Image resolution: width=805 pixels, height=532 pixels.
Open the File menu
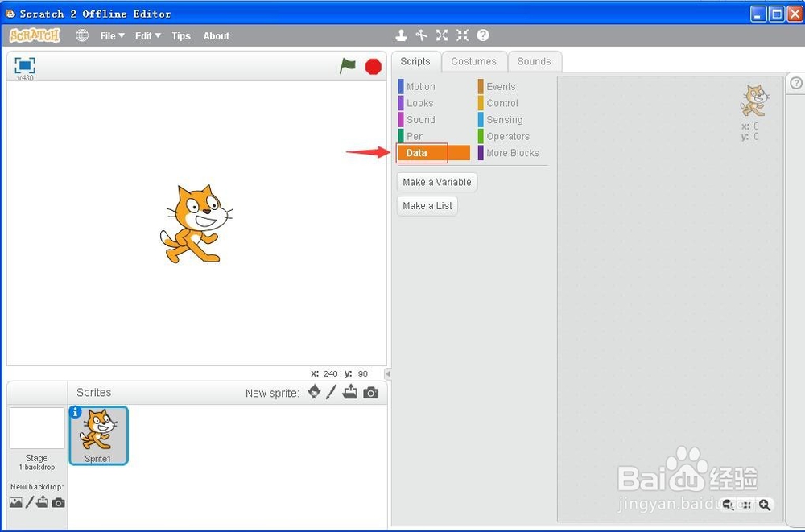(113, 36)
